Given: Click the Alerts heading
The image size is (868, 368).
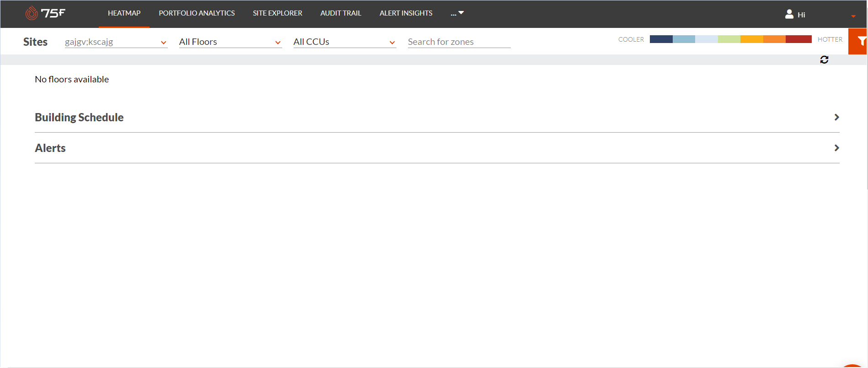Looking at the screenshot, I should click(x=50, y=148).
